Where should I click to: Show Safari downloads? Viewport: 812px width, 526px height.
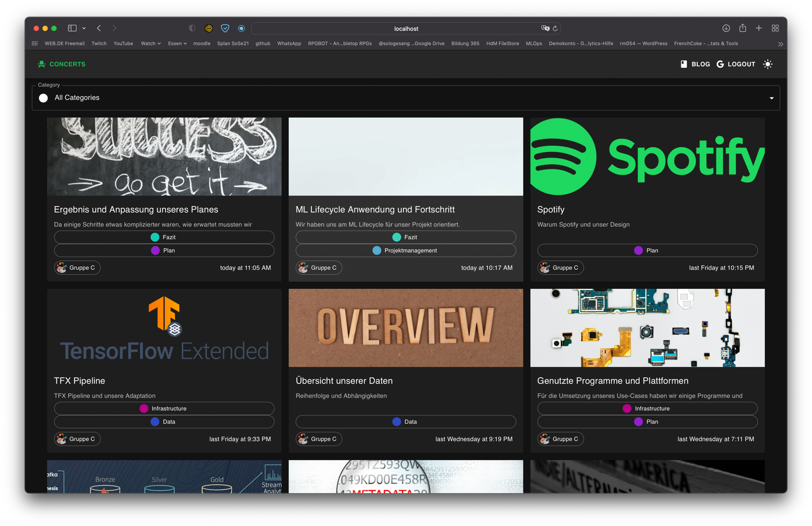(x=726, y=28)
